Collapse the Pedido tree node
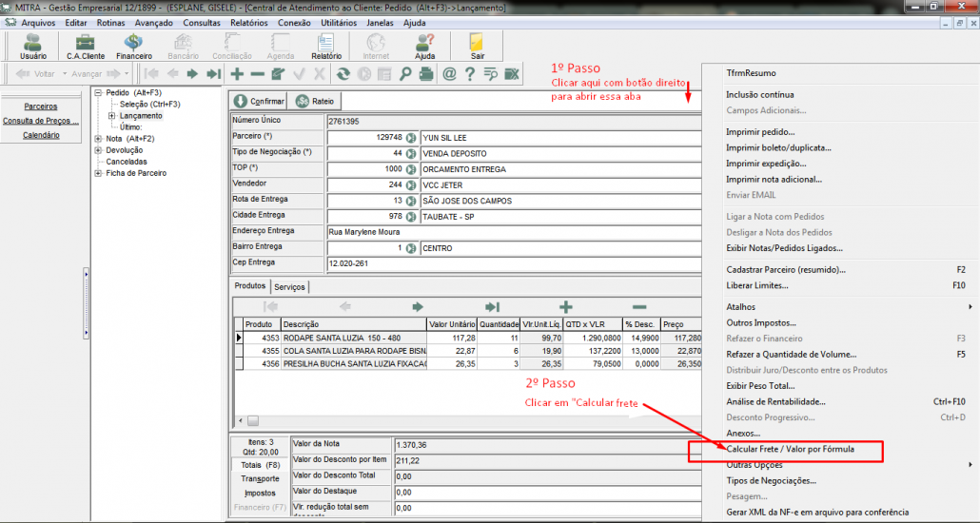Viewport: 980px width, 523px height. 99,92
